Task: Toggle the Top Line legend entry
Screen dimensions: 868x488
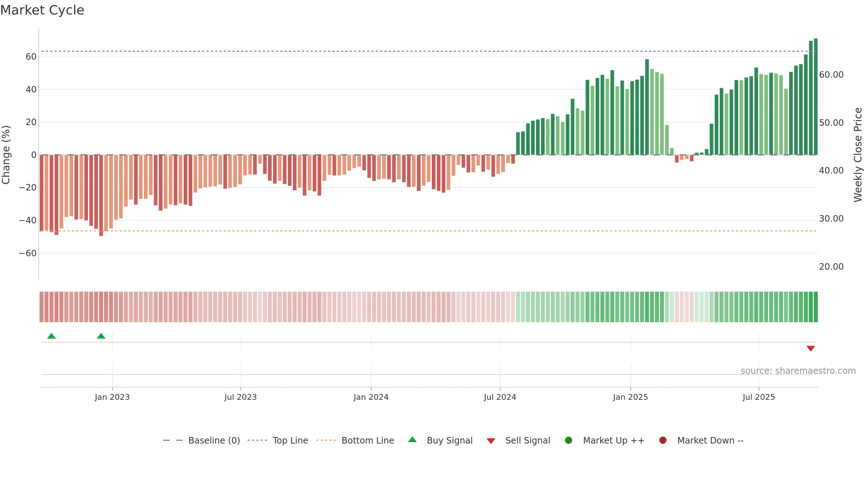Action: coord(278,441)
